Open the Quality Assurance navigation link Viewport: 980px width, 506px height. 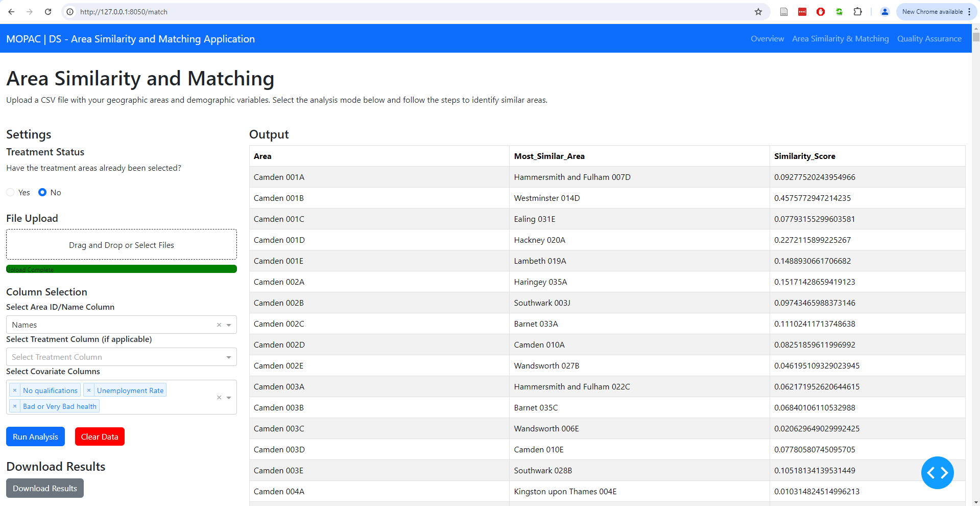(x=929, y=39)
